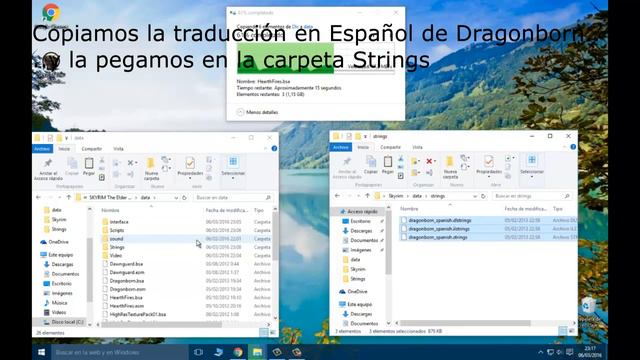Open strings address dropdown arrow

pos(475,196)
